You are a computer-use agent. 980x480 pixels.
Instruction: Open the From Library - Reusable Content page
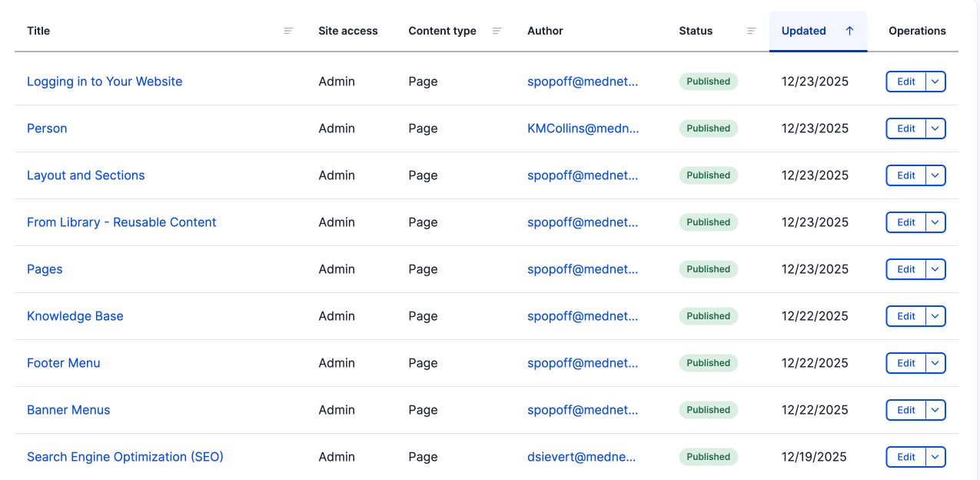click(121, 222)
